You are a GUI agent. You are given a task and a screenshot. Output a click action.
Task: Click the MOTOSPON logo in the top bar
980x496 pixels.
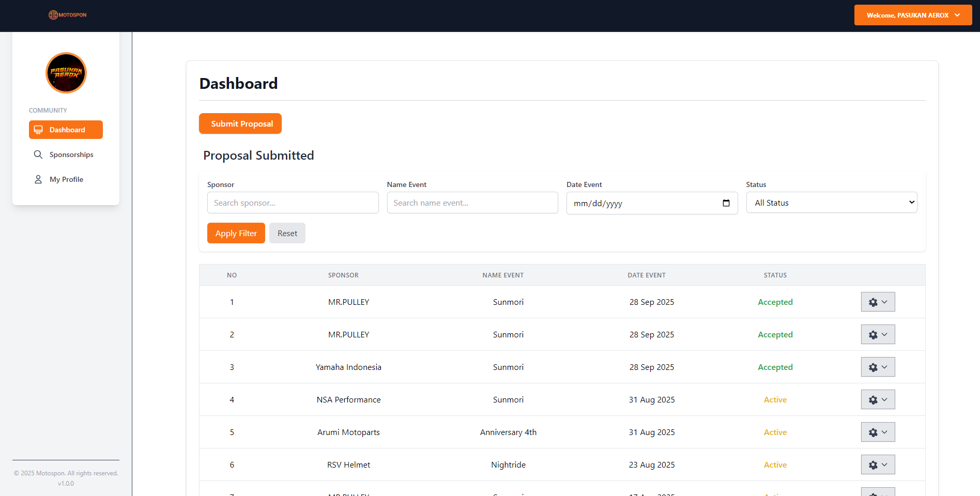[67, 15]
